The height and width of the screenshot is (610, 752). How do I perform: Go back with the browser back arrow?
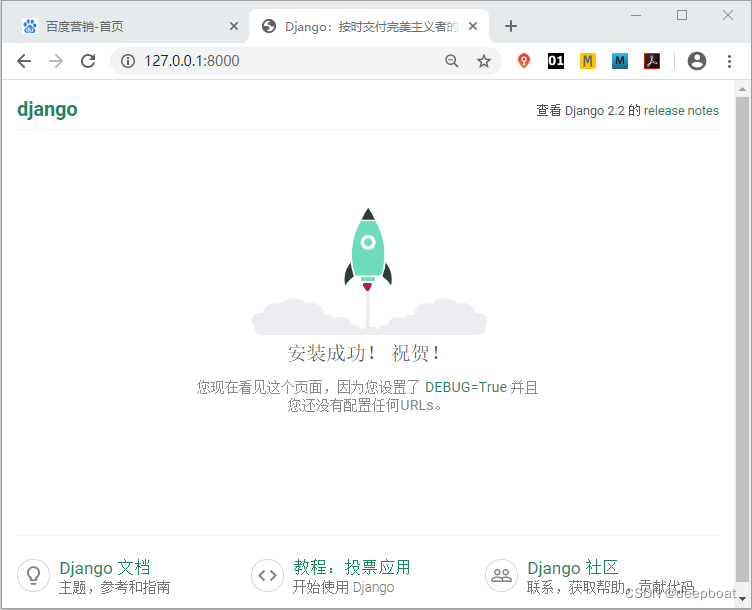pos(24,61)
